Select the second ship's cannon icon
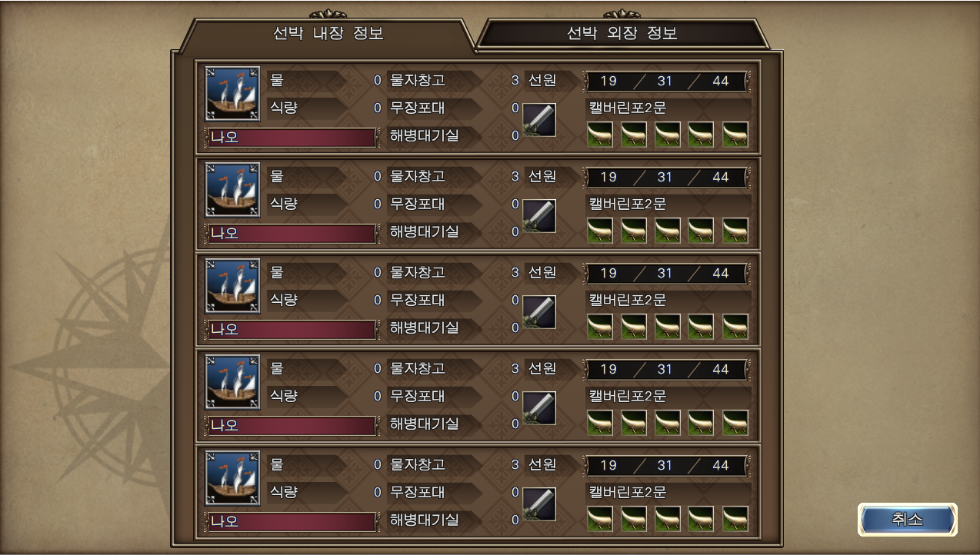 point(539,216)
